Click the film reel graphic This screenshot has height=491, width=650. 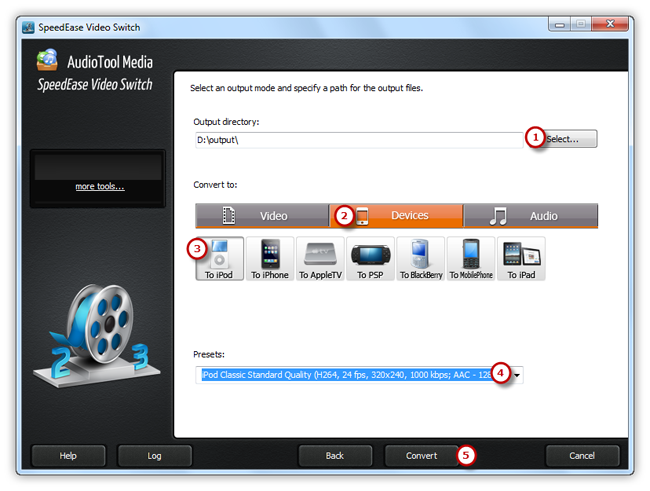click(98, 335)
